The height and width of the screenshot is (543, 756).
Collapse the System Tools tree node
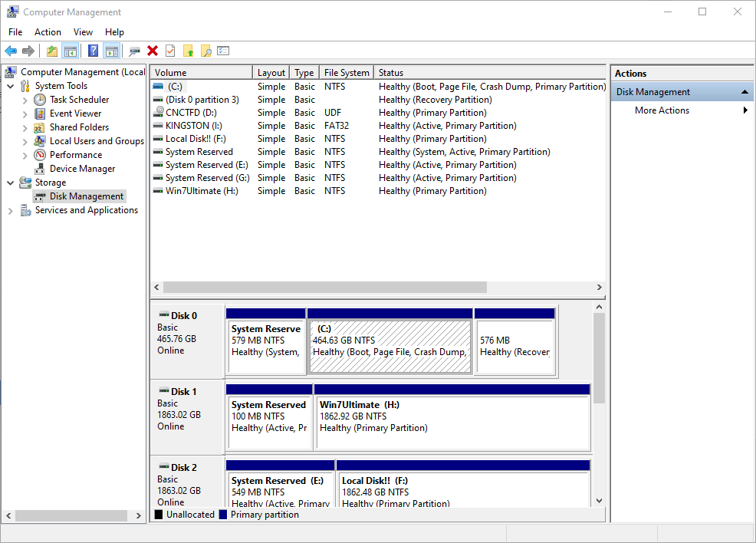click(x=11, y=86)
